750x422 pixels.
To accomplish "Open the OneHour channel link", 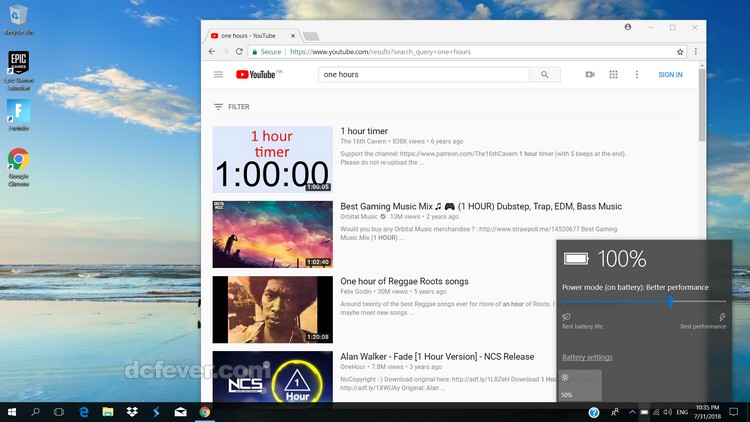I will pyautogui.click(x=353, y=367).
